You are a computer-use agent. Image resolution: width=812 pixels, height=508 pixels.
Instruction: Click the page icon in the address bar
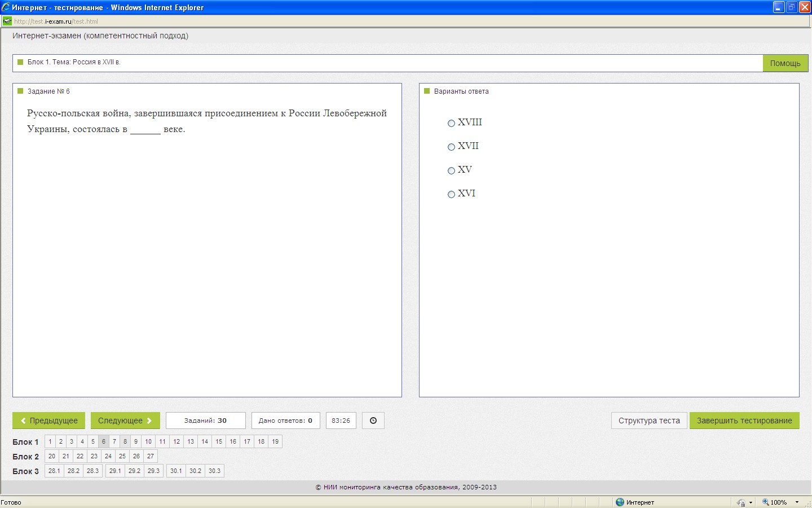point(7,21)
